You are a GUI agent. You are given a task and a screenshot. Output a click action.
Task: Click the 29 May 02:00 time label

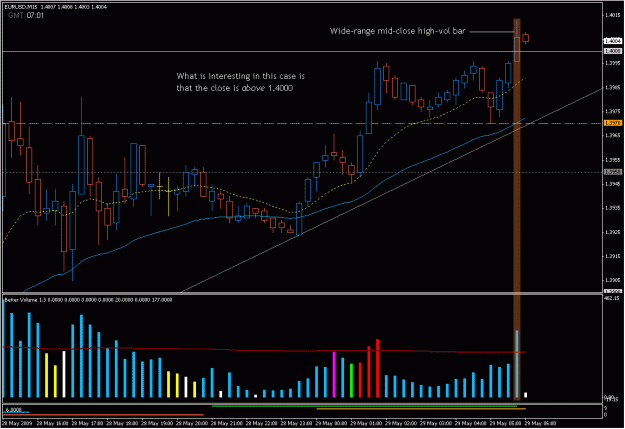point(401,423)
